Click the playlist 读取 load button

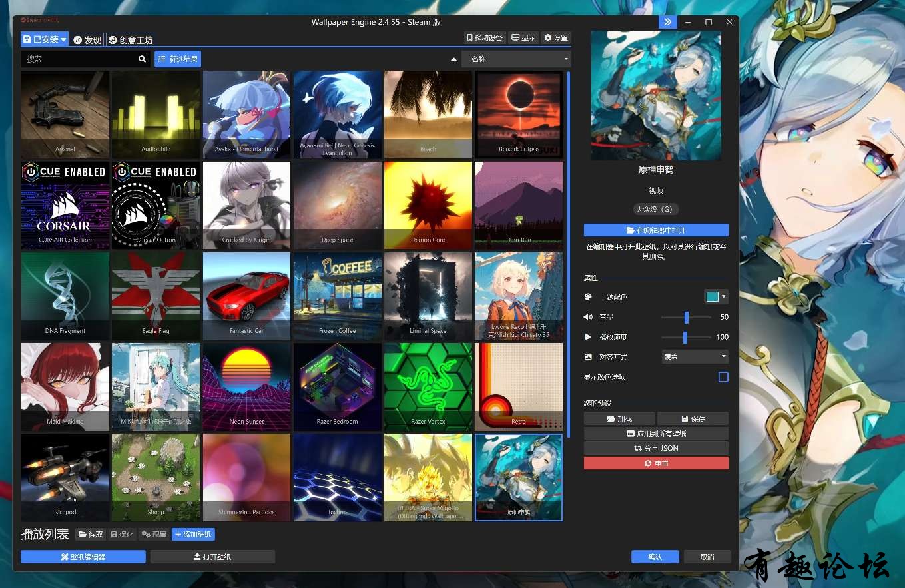click(x=91, y=535)
